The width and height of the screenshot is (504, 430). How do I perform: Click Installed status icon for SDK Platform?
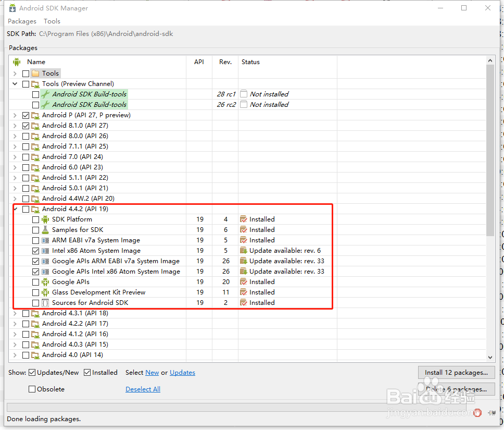click(244, 219)
